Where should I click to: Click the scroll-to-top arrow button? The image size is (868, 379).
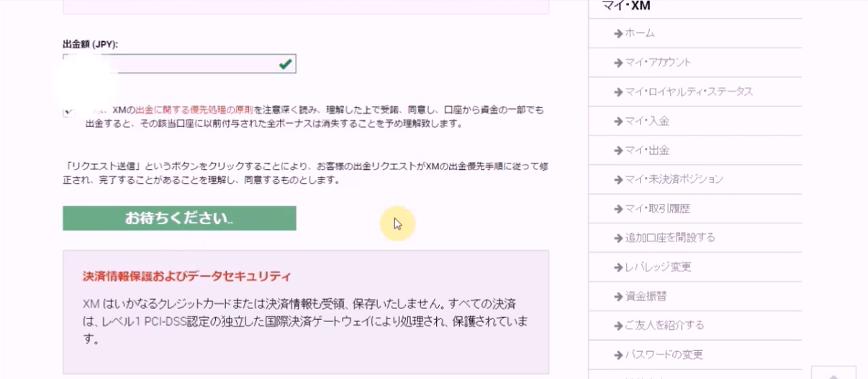tap(833, 372)
